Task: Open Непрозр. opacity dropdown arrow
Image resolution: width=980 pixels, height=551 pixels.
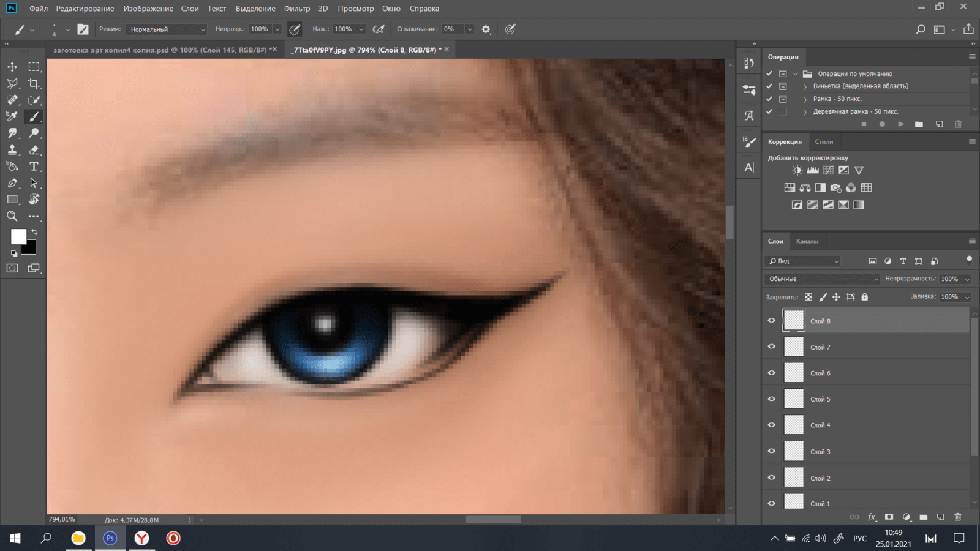Action: pyautogui.click(x=277, y=29)
